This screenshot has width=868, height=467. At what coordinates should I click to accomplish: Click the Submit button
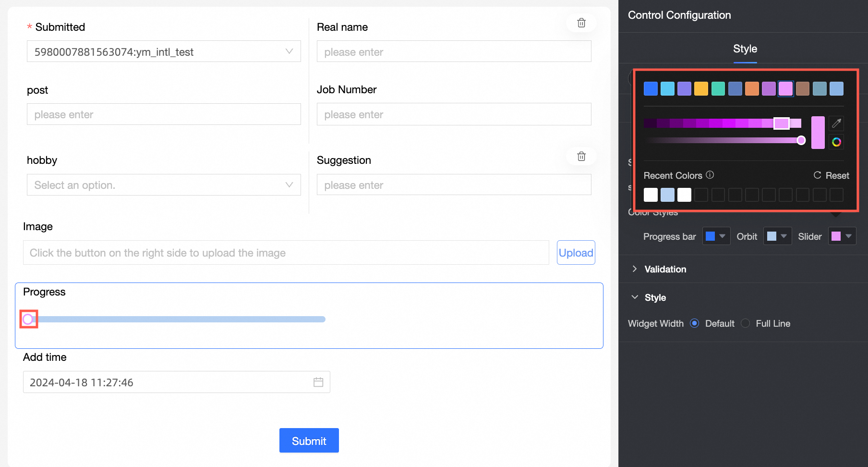tap(309, 441)
